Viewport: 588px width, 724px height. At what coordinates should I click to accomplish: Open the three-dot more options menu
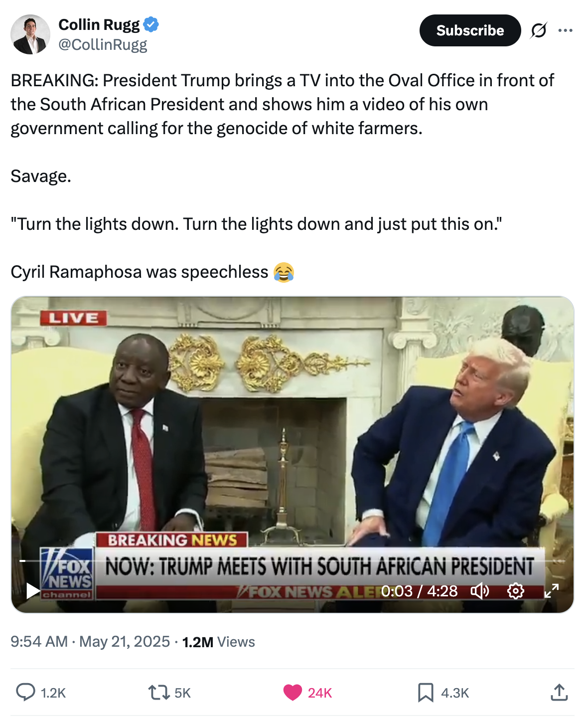(x=565, y=30)
